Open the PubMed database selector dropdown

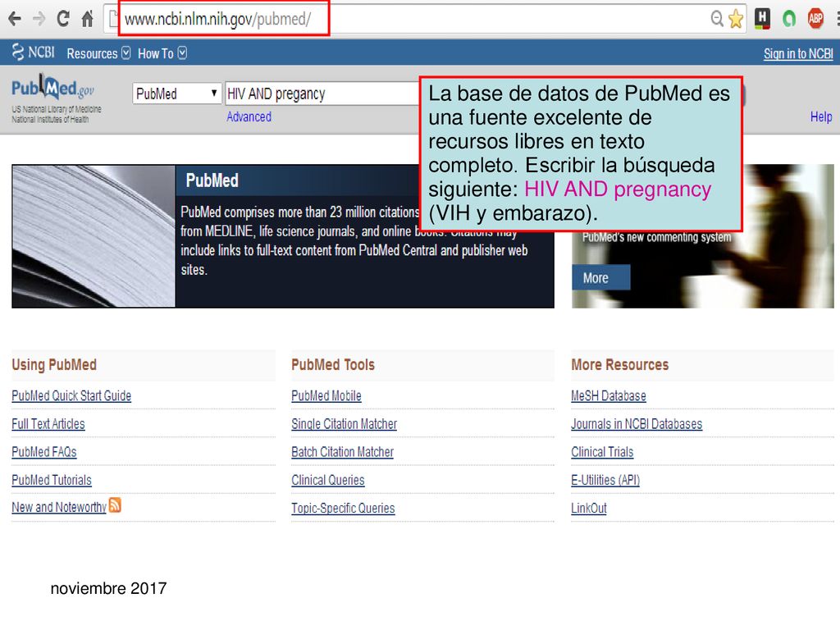click(x=177, y=94)
